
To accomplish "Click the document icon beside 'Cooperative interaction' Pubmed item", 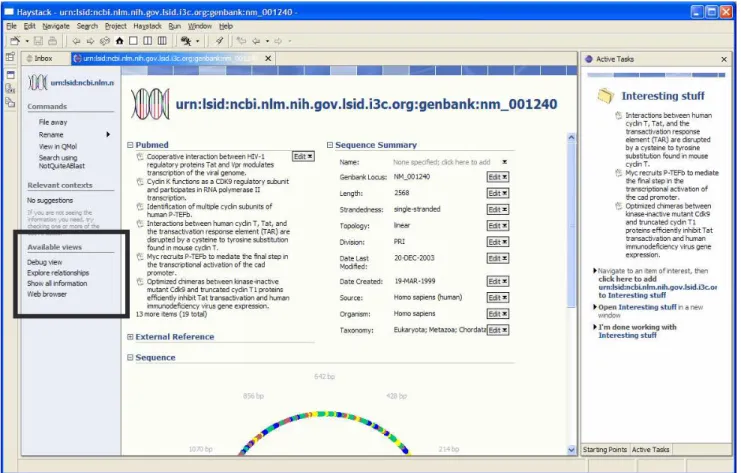I will pyautogui.click(x=140, y=157).
